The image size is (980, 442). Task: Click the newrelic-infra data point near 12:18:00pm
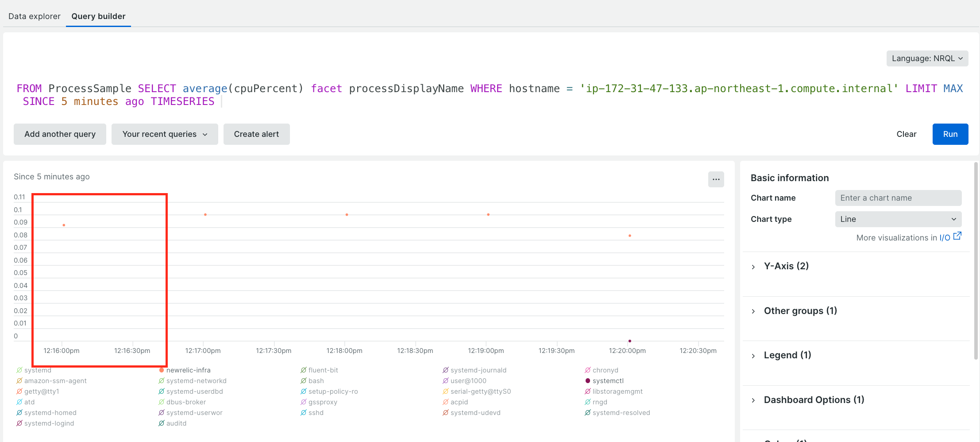click(x=347, y=215)
